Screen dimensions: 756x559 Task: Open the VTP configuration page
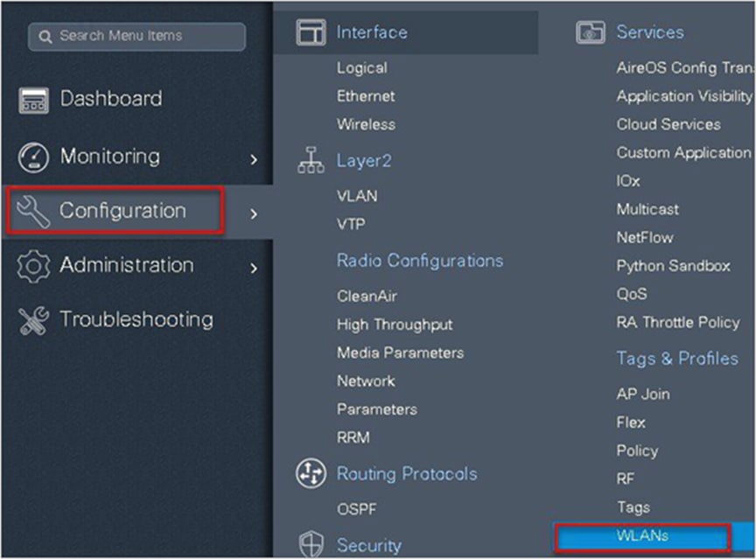pyautogui.click(x=351, y=224)
